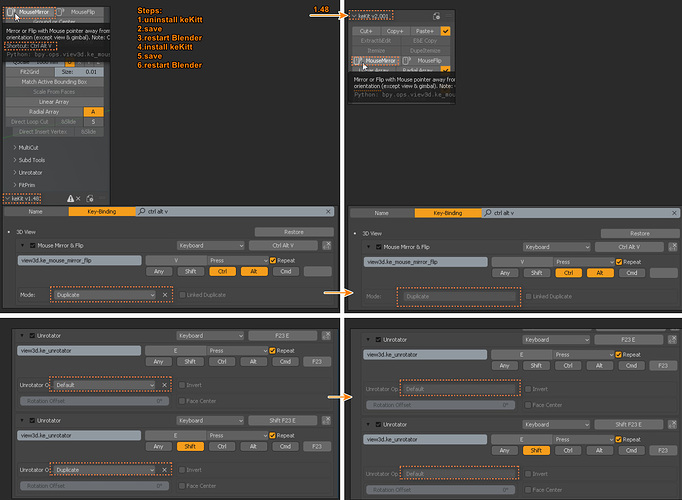Switch to Name tab in right keymap search

pos(382,213)
